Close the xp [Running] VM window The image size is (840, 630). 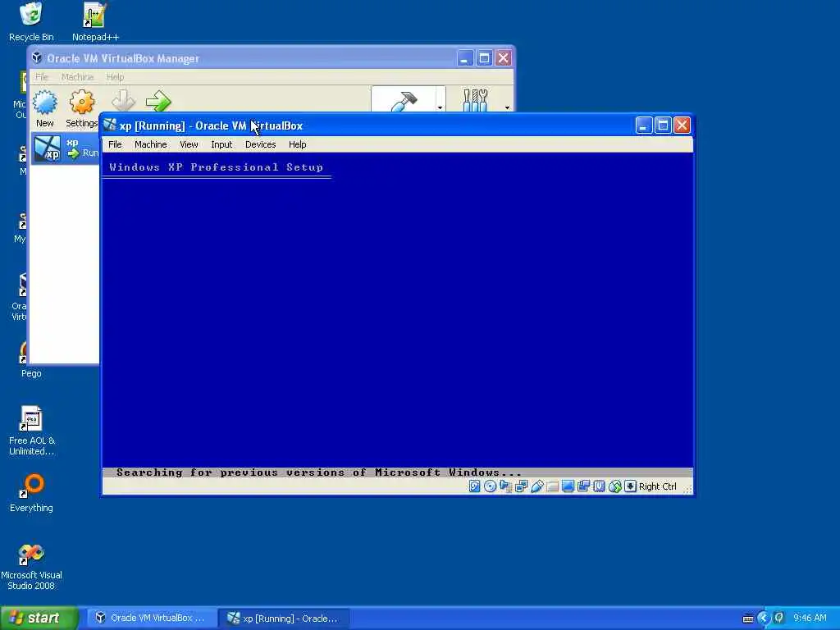(x=682, y=126)
